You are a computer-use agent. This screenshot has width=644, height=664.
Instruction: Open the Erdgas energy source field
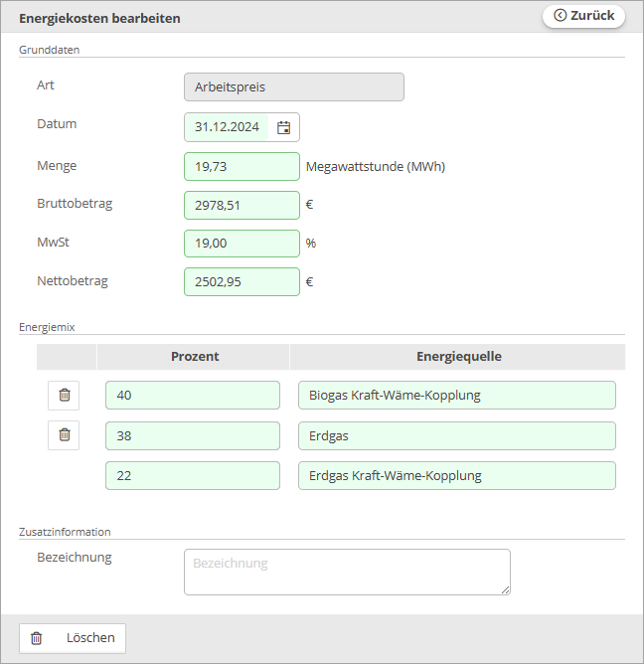click(456, 436)
